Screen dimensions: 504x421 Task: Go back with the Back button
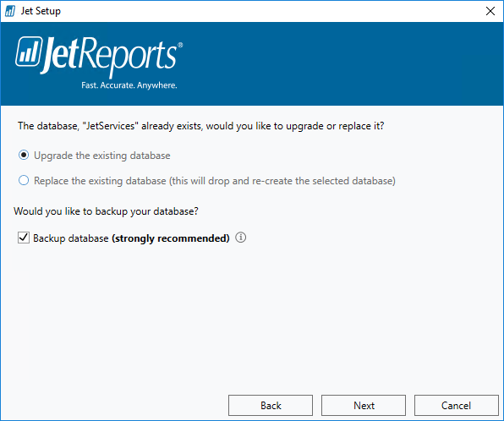point(271,405)
